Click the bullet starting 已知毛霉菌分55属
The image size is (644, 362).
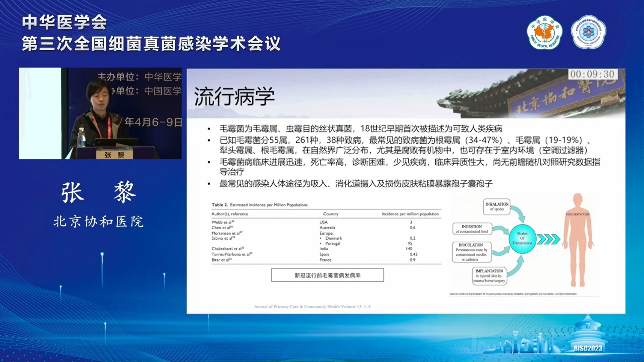405,145
